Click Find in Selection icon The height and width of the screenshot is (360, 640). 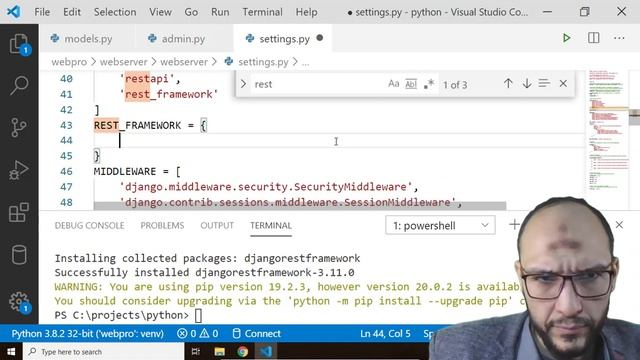pos(544,84)
